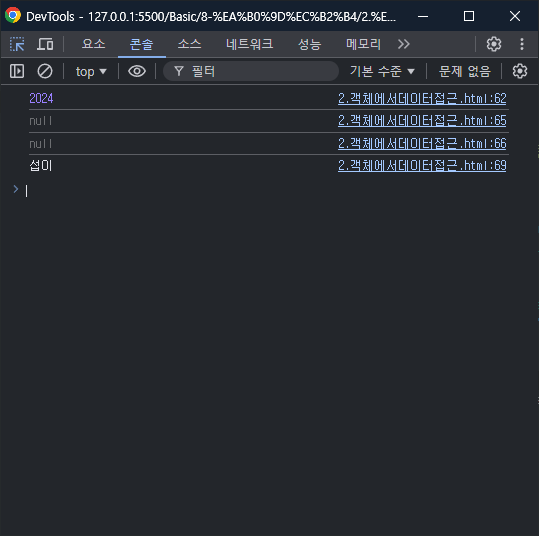
Task: Open the 요소 tab
Action: click(x=94, y=44)
